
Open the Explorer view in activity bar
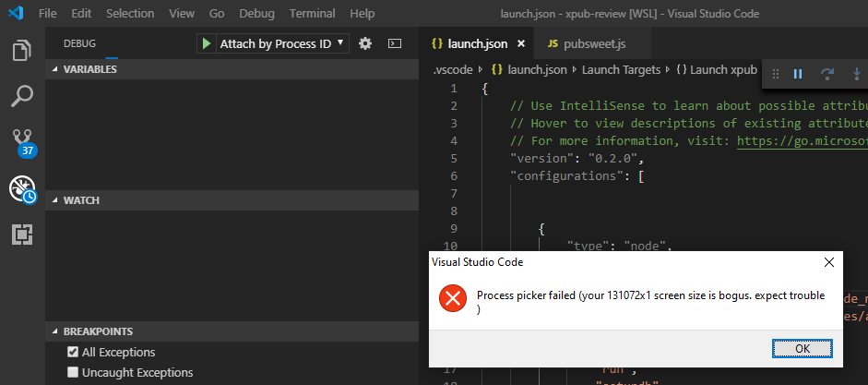(x=22, y=50)
